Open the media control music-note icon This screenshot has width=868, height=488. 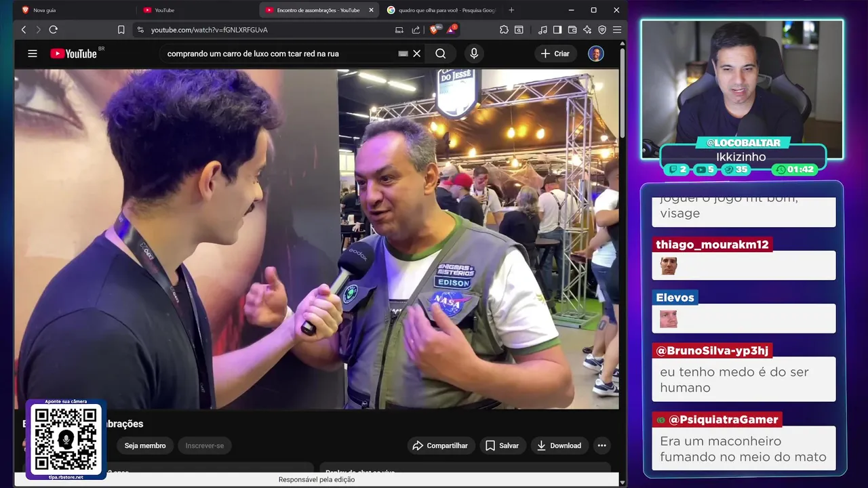[542, 30]
